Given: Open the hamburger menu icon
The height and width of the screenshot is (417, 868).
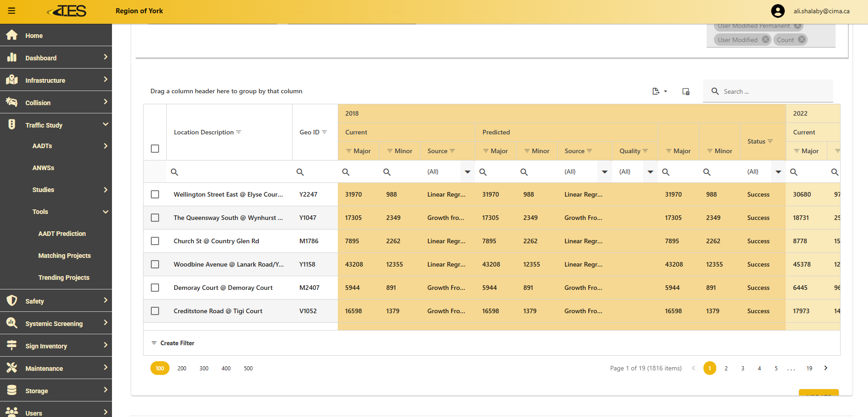Looking at the screenshot, I should coord(12,11).
